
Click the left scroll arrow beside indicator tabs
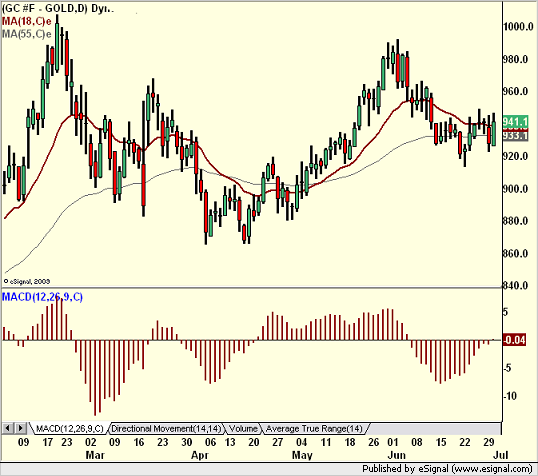tap(8, 428)
